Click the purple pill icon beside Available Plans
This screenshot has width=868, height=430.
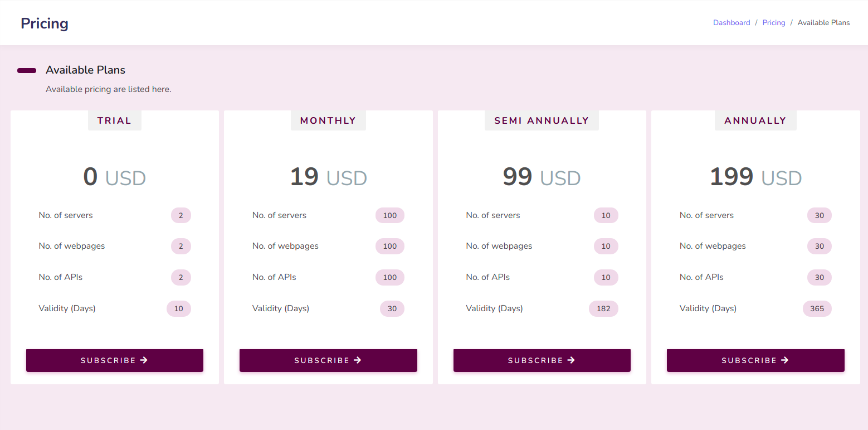27,70
